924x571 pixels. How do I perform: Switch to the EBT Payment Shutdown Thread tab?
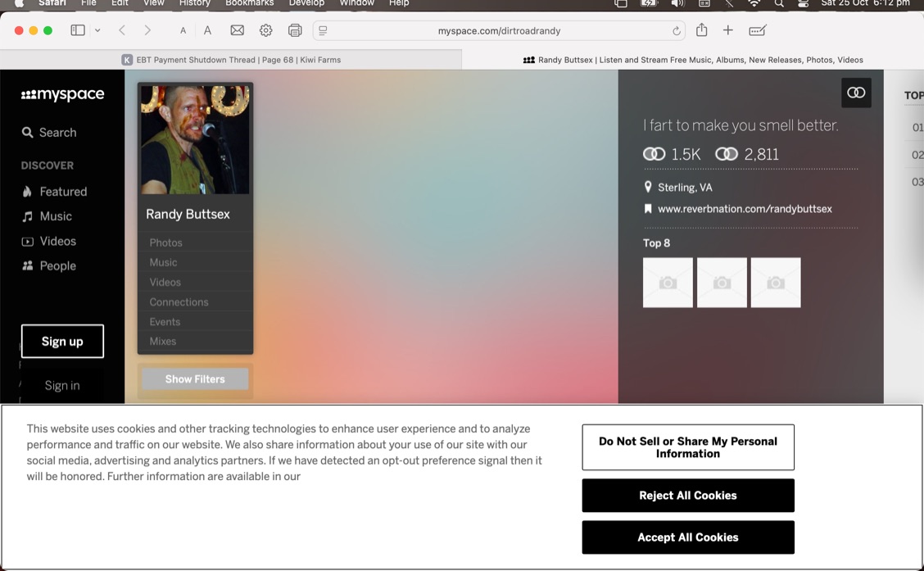click(x=231, y=60)
